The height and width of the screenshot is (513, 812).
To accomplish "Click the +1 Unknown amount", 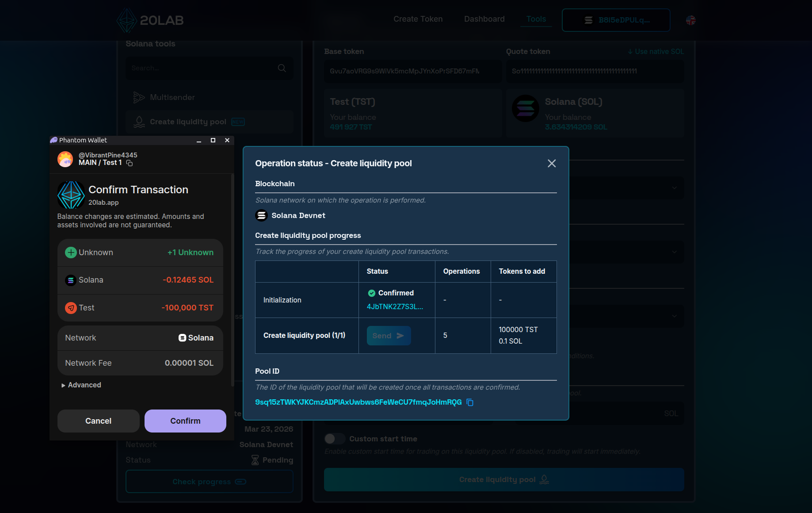I will click(191, 253).
